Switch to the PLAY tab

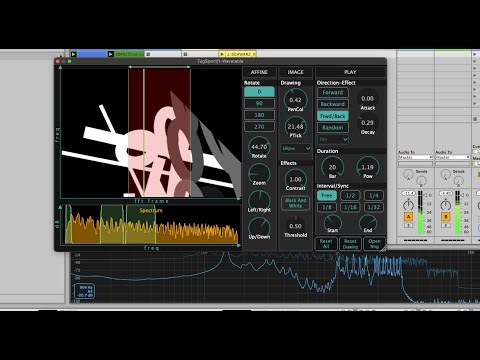coord(350,72)
